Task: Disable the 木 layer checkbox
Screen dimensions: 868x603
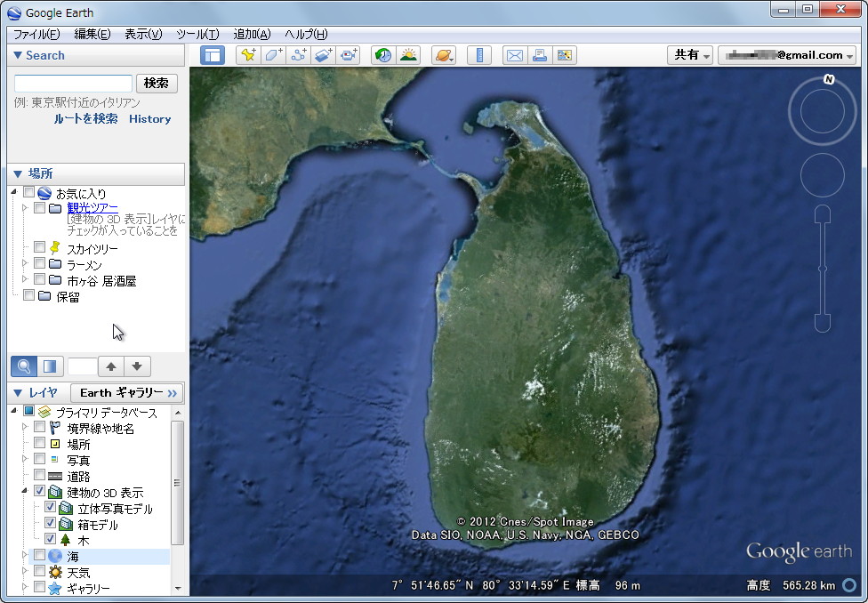Action: coord(51,540)
